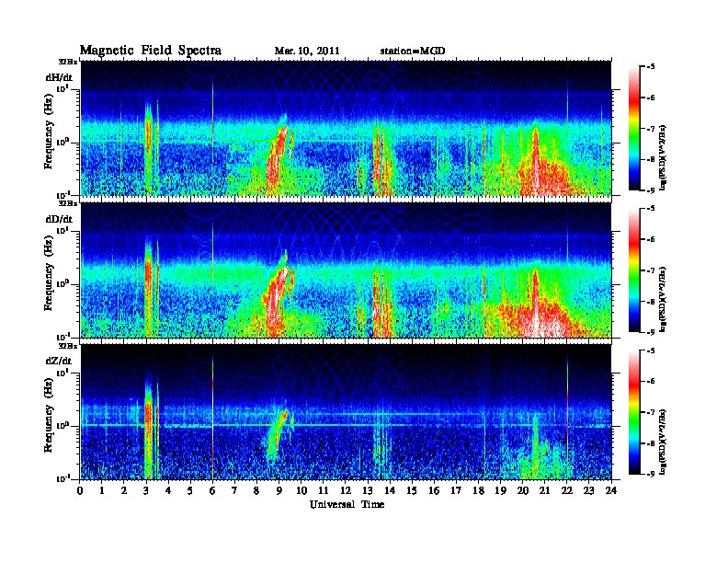Click the color bar beside the dH/dt panel
This screenshot has width=728, height=563.
[x=634, y=129]
